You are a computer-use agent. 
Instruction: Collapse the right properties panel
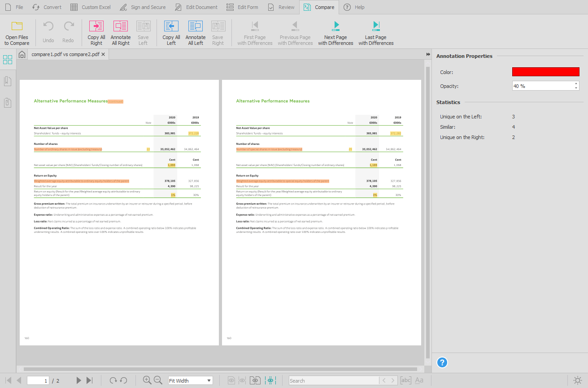click(x=428, y=54)
